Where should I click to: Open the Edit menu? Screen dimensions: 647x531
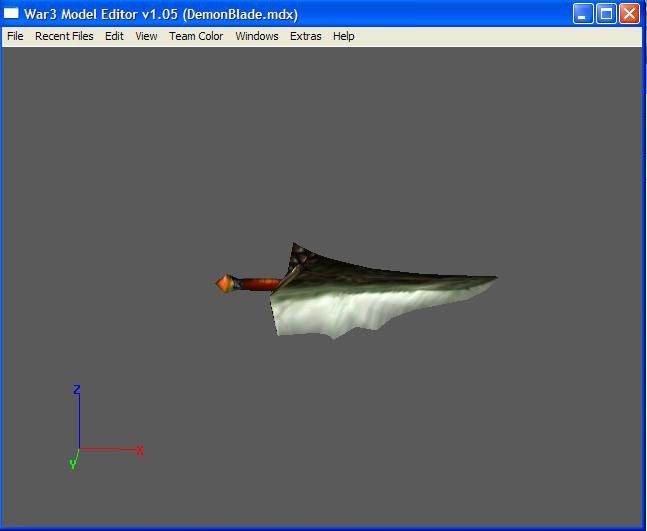click(x=114, y=36)
